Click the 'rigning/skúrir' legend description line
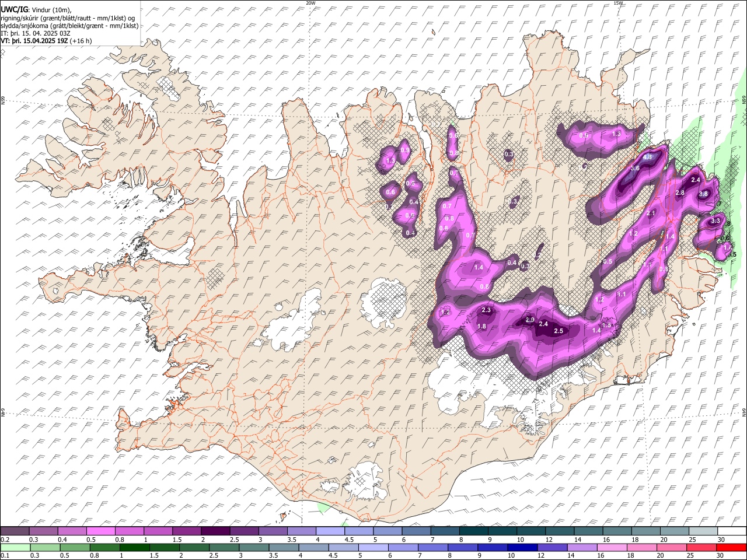Image resolution: width=747 pixels, height=560 pixels. coord(69,18)
